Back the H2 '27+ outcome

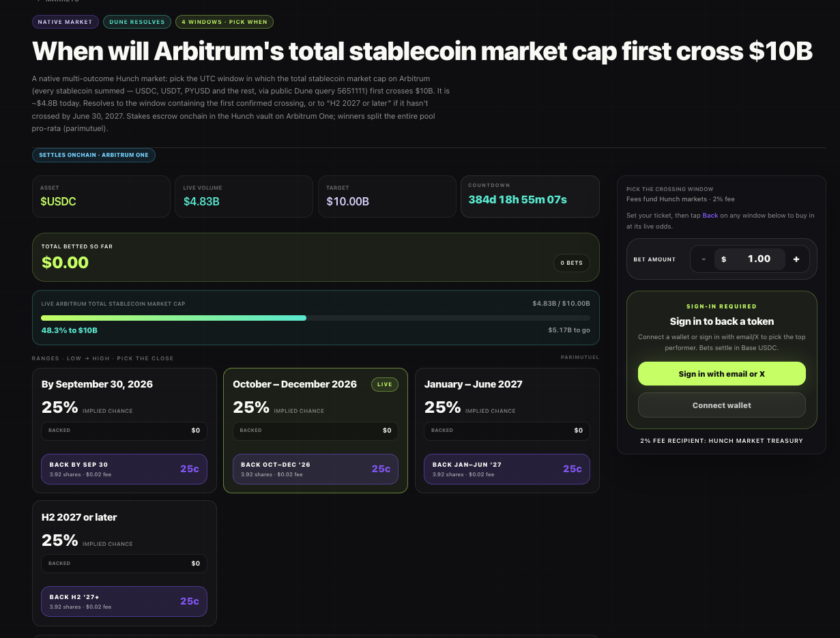(x=124, y=602)
